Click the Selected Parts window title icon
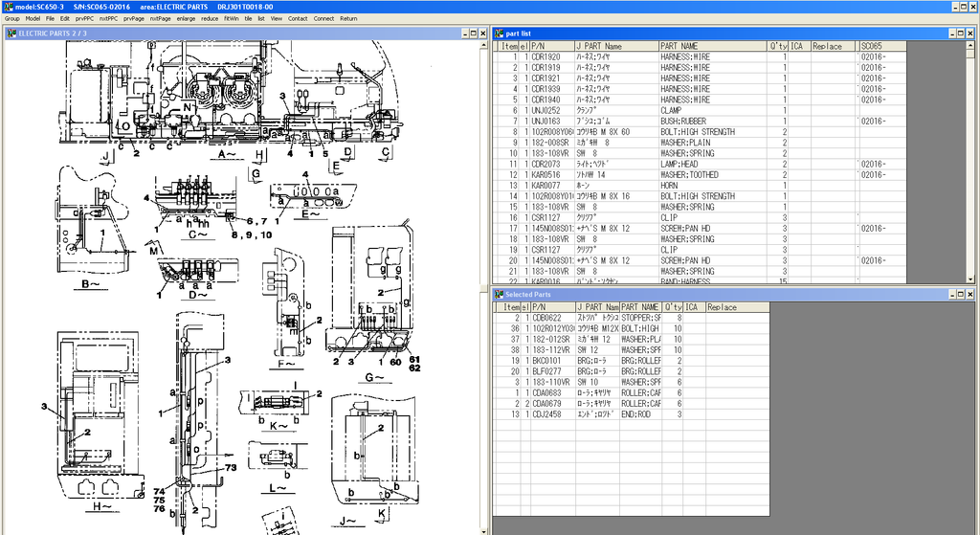This screenshot has width=980, height=535. 500,294
